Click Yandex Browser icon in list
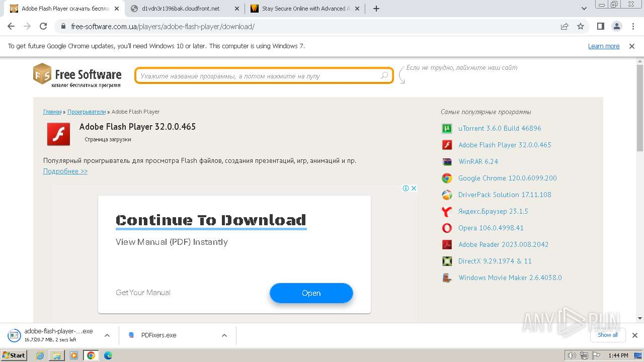 pyautogui.click(x=447, y=211)
